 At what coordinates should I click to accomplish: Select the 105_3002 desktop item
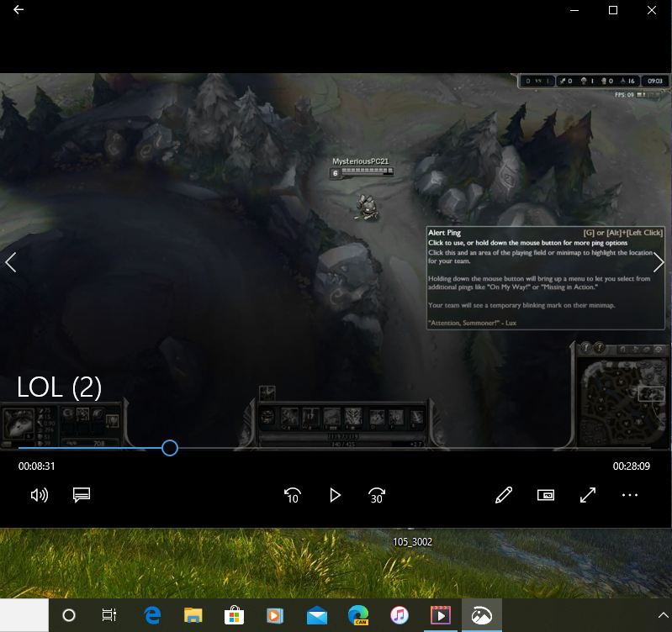(412, 541)
